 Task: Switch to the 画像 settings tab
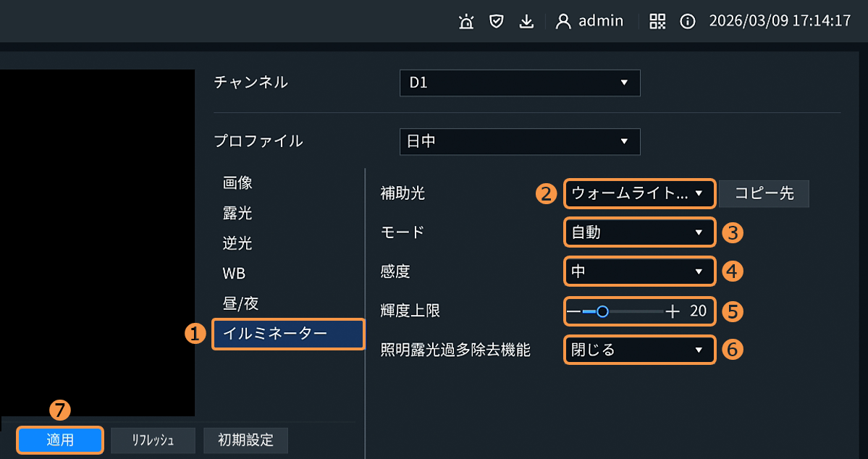tap(237, 183)
